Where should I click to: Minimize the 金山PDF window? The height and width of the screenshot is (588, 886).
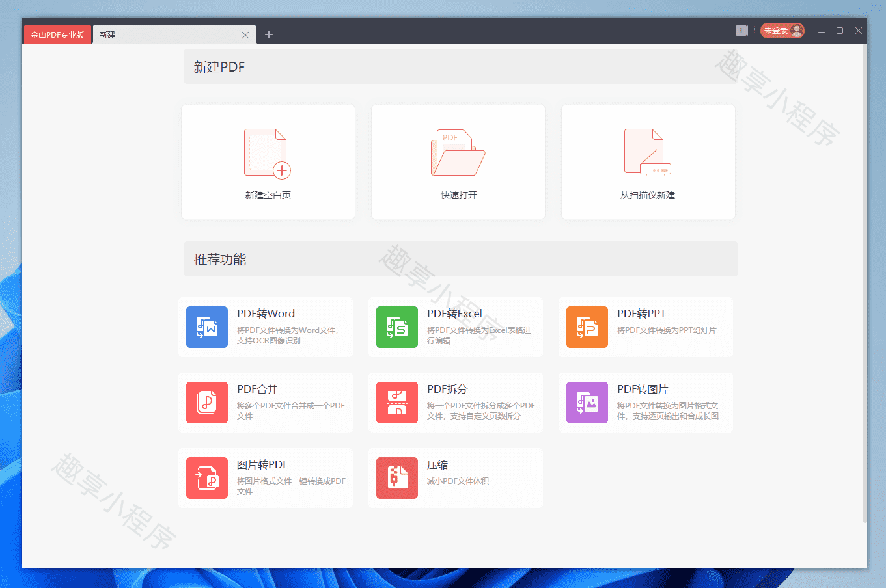[822, 31]
